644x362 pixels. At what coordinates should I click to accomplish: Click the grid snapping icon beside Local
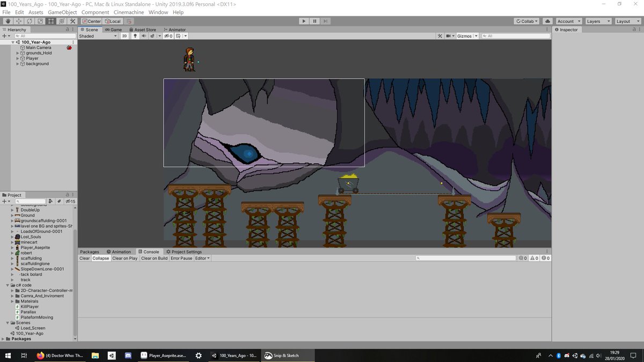[x=129, y=21]
